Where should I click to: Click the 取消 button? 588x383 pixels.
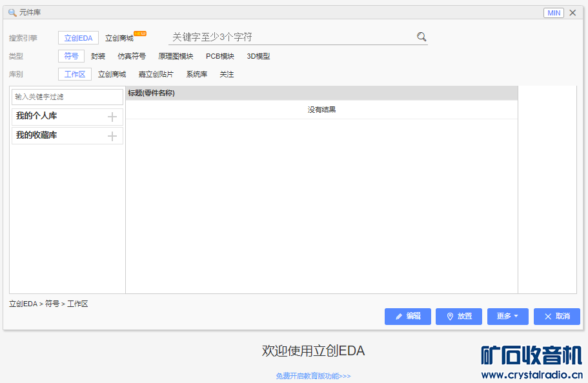[x=557, y=317]
